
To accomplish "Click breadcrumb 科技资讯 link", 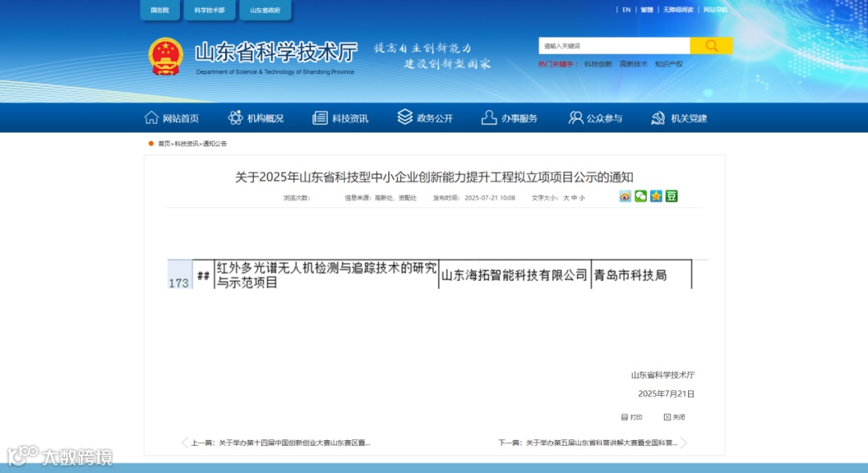I will click(186, 144).
